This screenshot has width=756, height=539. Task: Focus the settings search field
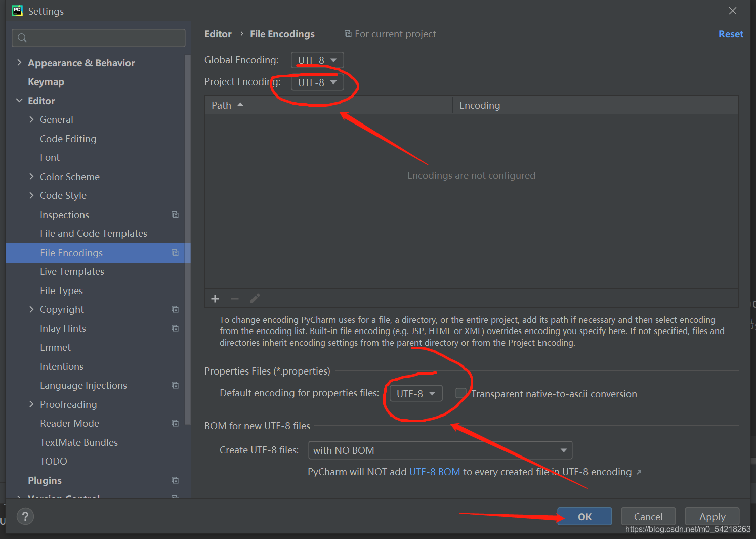[98, 38]
